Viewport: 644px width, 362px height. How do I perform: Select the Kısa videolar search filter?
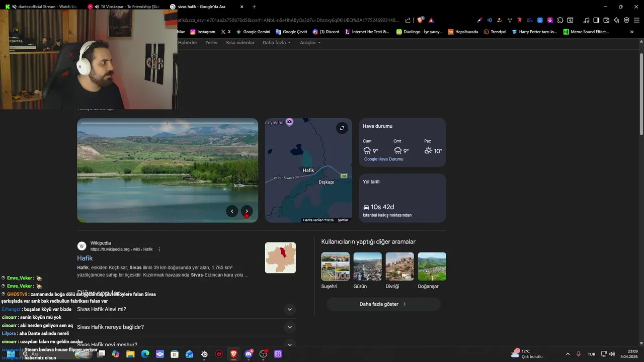click(240, 43)
